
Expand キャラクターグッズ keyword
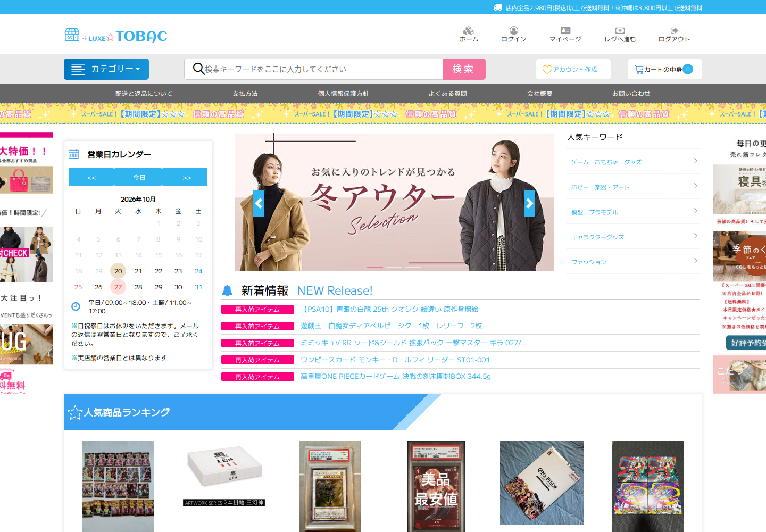634,236
